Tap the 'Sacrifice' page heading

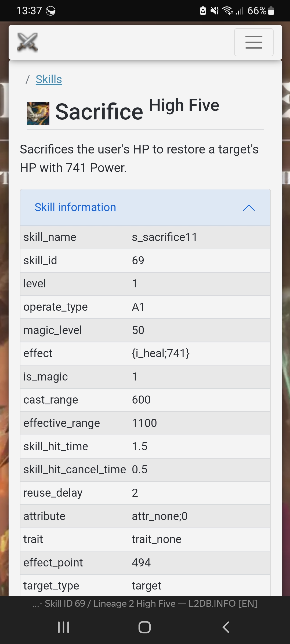99,112
